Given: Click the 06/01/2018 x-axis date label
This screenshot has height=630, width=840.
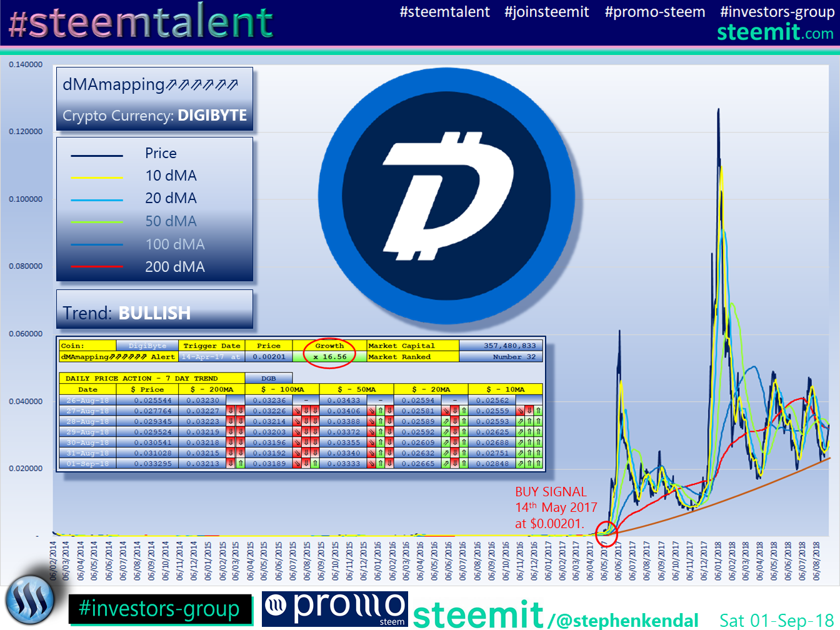Looking at the screenshot, I should (718, 561).
